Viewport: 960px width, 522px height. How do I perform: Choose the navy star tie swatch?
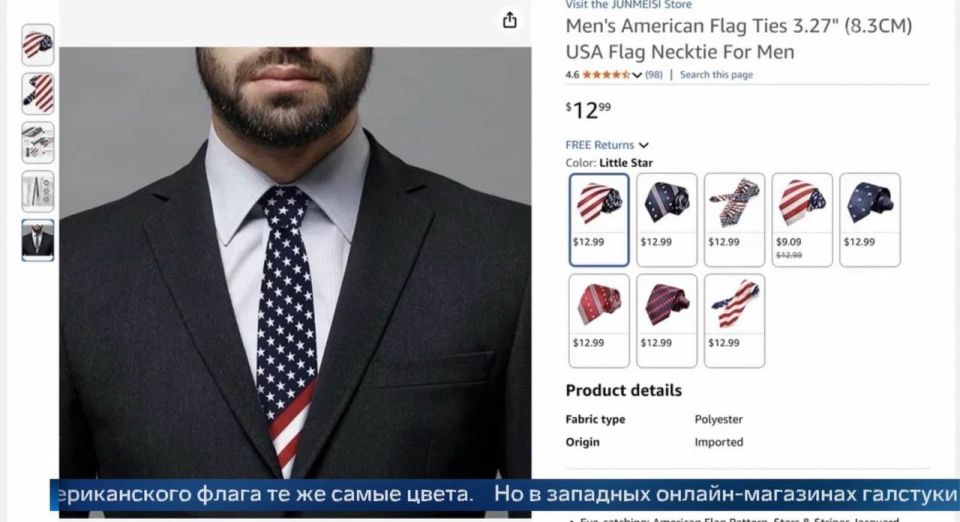click(x=870, y=220)
